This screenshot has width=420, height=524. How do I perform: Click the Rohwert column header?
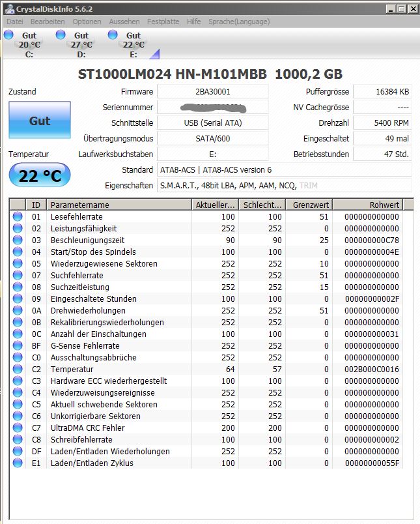pyautogui.click(x=368, y=205)
